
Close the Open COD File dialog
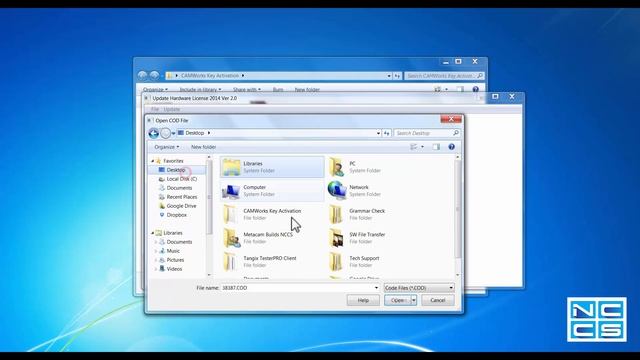pos(451,119)
